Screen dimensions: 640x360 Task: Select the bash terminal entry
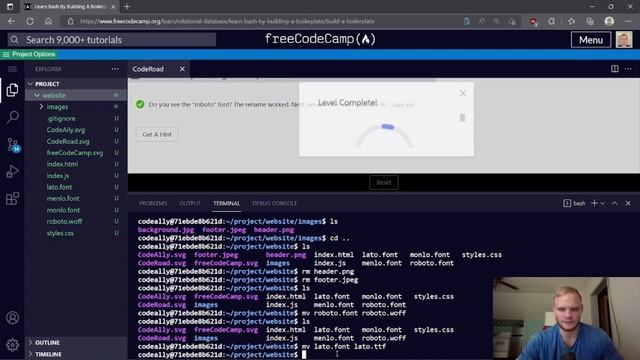tap(574, 203)
